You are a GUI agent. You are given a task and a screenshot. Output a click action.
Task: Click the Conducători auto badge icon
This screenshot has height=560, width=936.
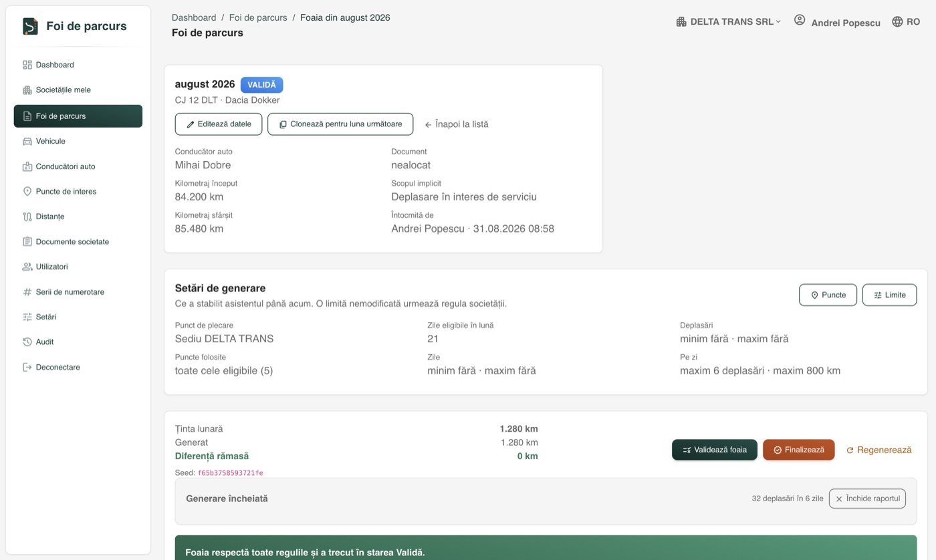[27, 166]
